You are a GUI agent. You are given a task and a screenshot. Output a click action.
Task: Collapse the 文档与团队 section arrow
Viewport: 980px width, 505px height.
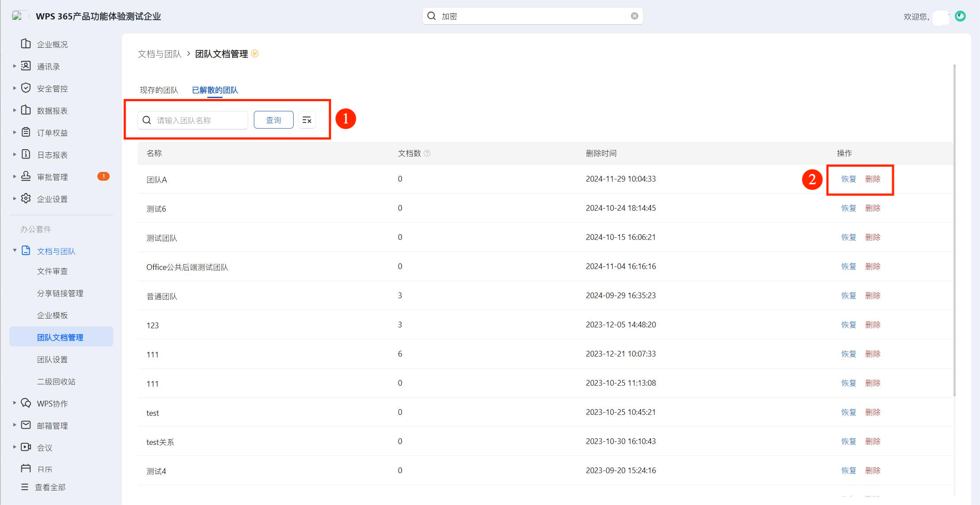(15, 251)
